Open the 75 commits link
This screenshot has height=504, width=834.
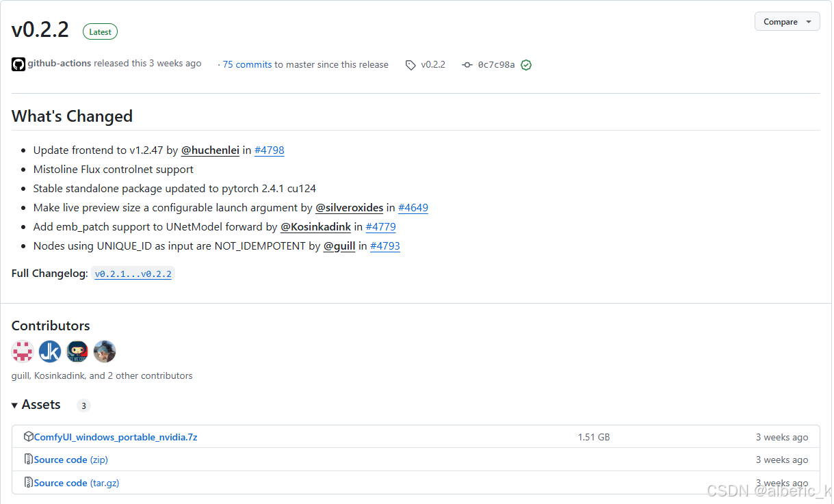(x=247, y=64)
